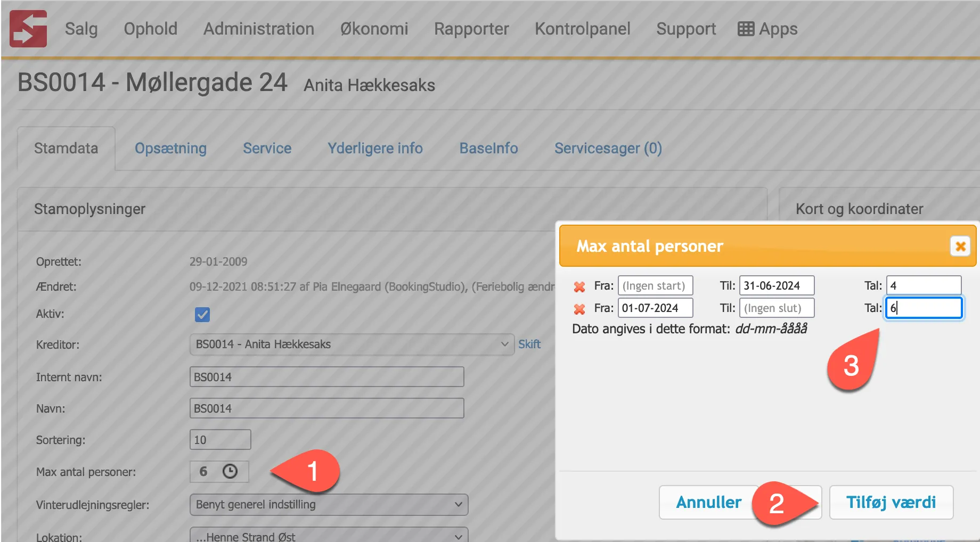This screenshot has width=980, height=542.
Task: Click the Internt navn text field
Action: click(326, 377)
